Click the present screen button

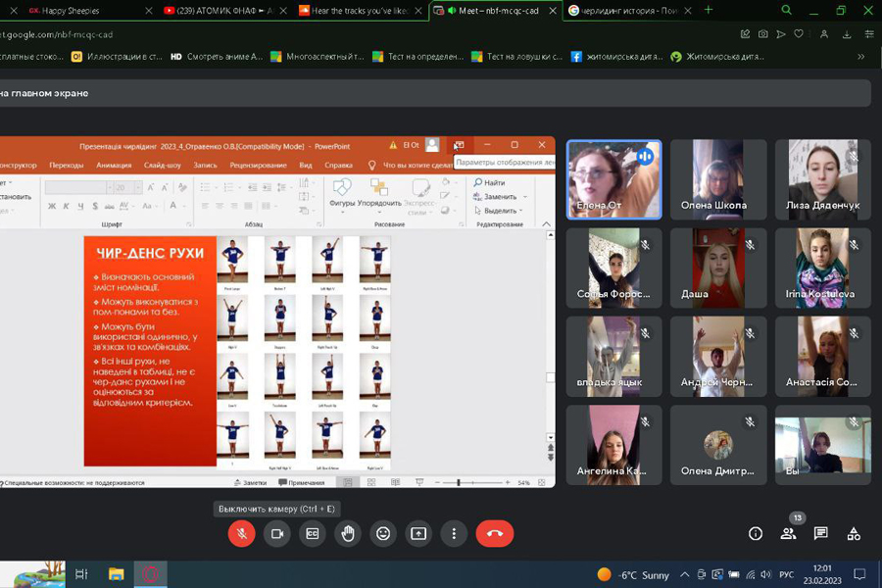point(418,533)
